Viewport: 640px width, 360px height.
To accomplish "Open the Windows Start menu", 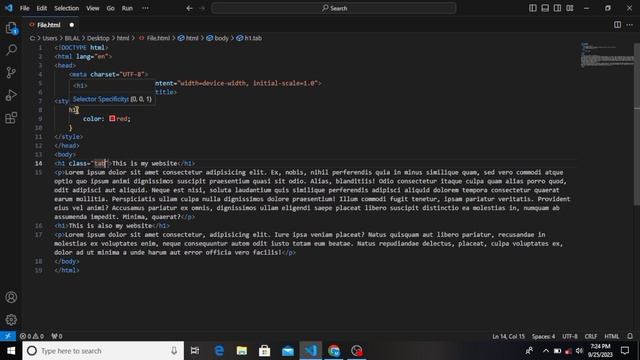I will click(11, 351).
